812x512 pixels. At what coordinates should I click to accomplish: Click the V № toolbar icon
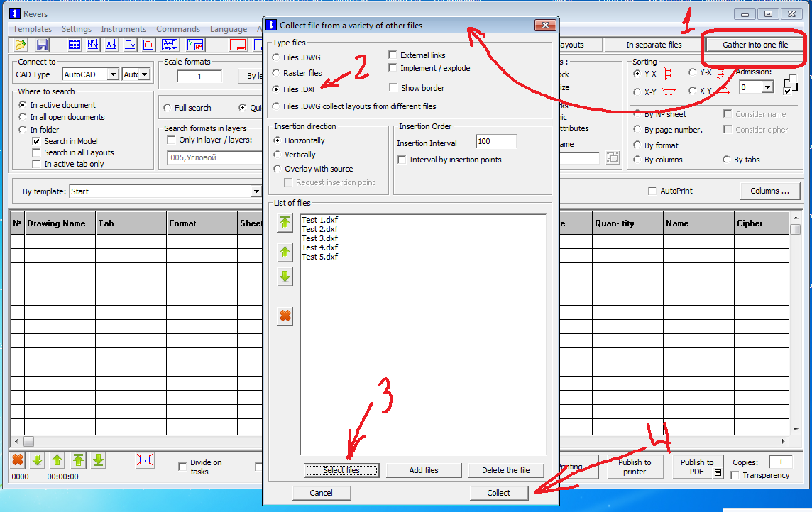pyautogui.click(x=195, y=45)
